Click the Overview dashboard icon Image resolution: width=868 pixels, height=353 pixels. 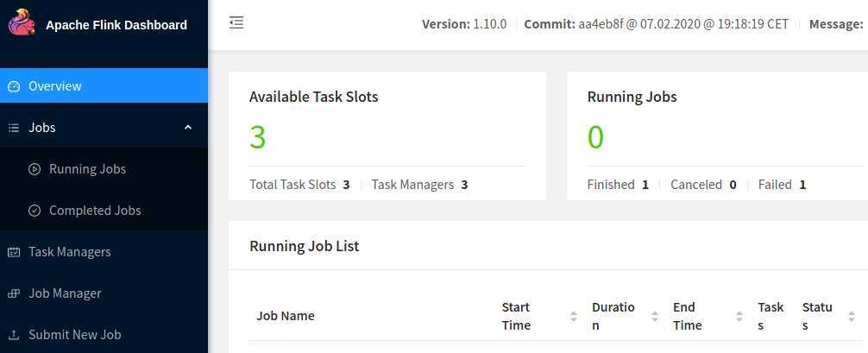pos(14,86)
